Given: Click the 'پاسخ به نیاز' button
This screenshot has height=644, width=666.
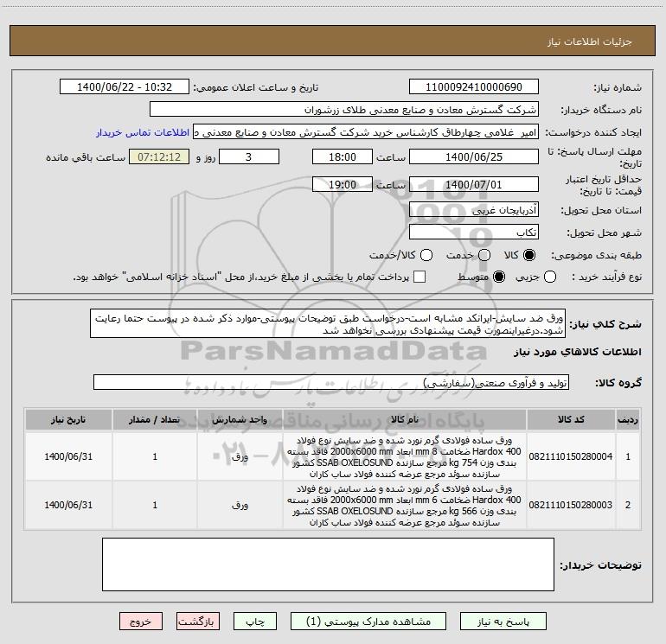Looking at the screenshot, I should coord(503,622).
